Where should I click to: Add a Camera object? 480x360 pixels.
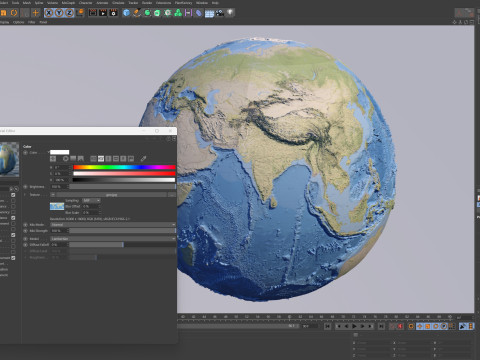[220, 13]
